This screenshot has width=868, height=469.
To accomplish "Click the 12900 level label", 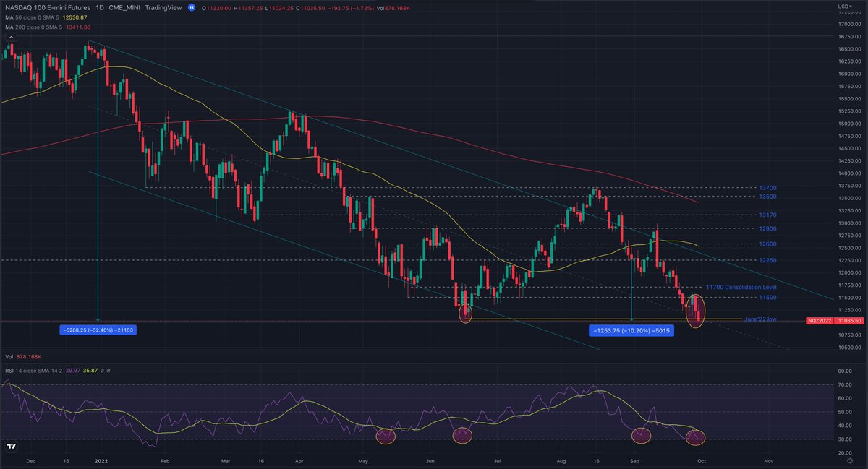I will tap(767, 228).
